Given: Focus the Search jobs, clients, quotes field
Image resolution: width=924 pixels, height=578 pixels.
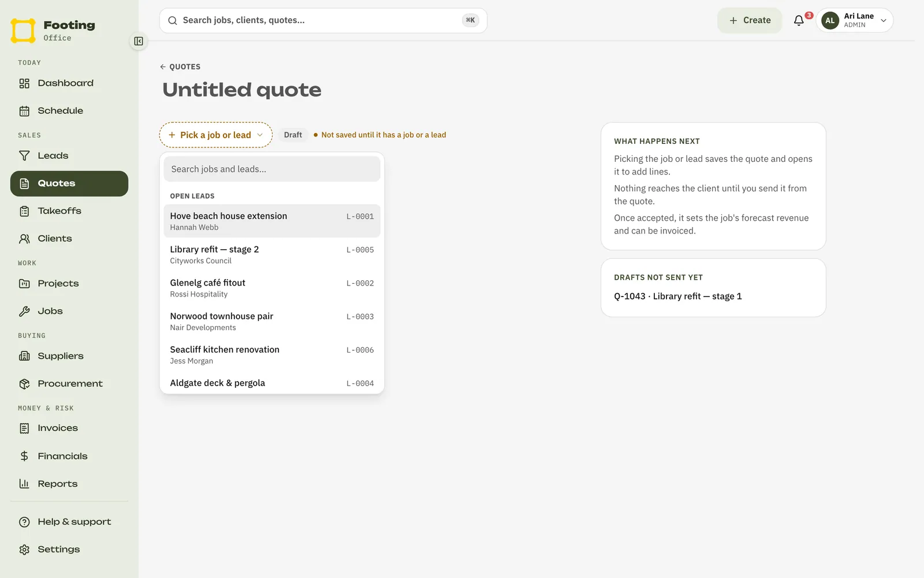Looking at the screenshot, I should coord(323,20).
